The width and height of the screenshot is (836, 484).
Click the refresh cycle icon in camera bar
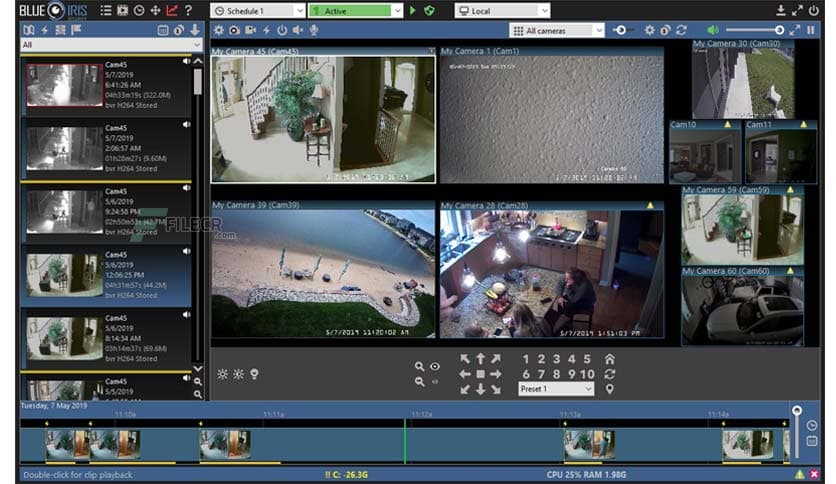[x=681, y=30]
